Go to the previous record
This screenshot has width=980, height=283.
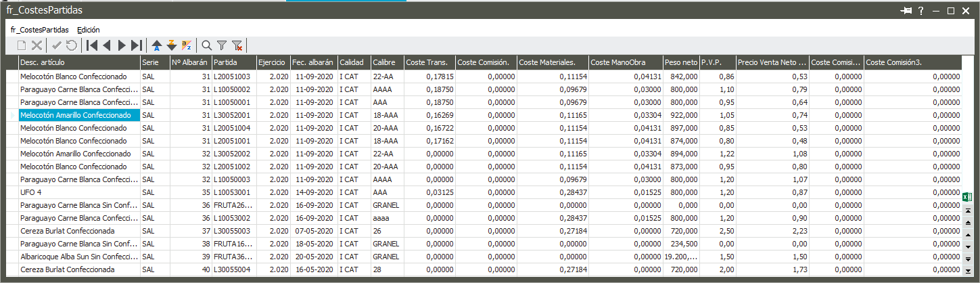(x=107, y=45)
